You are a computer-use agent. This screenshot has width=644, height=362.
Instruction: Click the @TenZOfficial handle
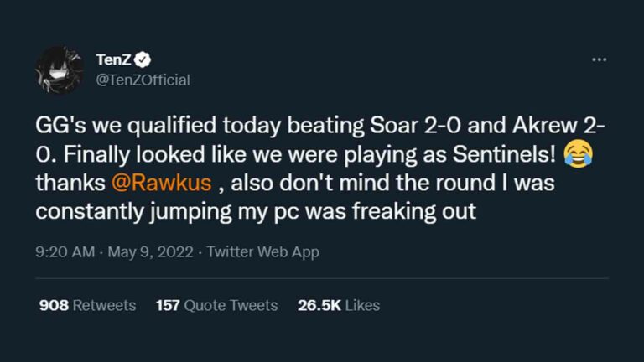pyautogui.click(x=143, y=80)
